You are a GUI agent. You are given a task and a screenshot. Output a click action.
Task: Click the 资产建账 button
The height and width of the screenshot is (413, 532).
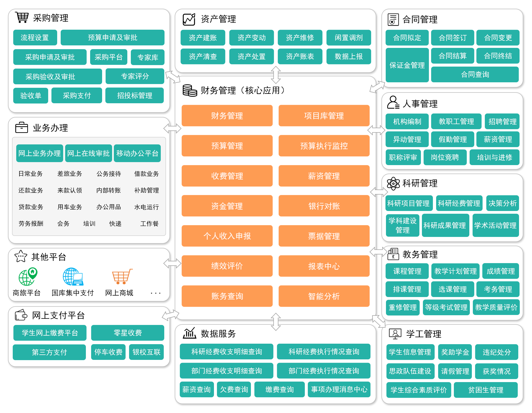[x=203, y=38]
